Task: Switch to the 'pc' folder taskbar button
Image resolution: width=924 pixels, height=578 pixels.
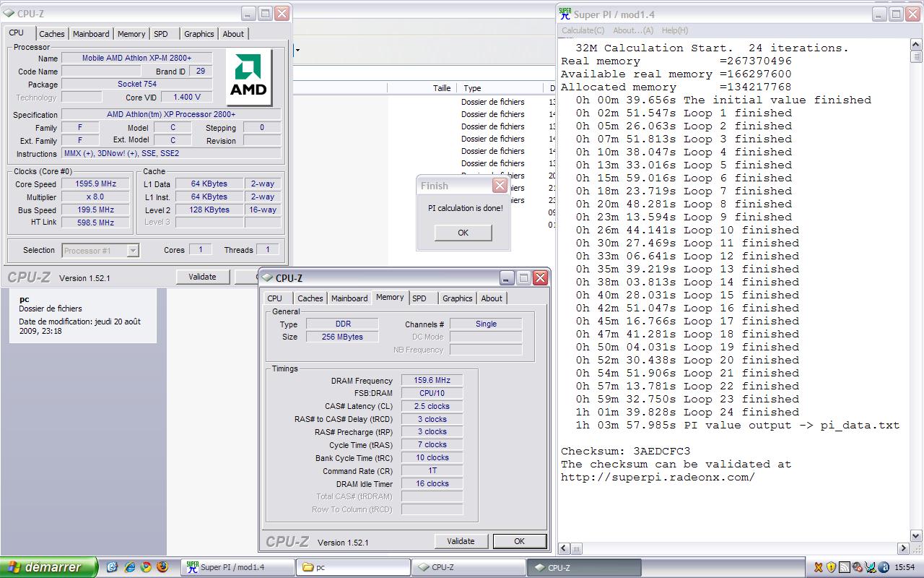Action: [x=353, y=567]
